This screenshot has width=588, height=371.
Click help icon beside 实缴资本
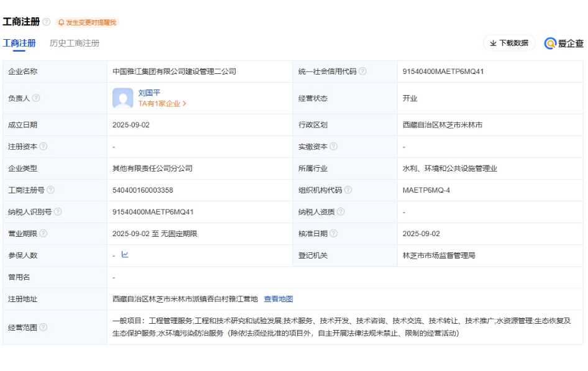[x=334, y=147]
